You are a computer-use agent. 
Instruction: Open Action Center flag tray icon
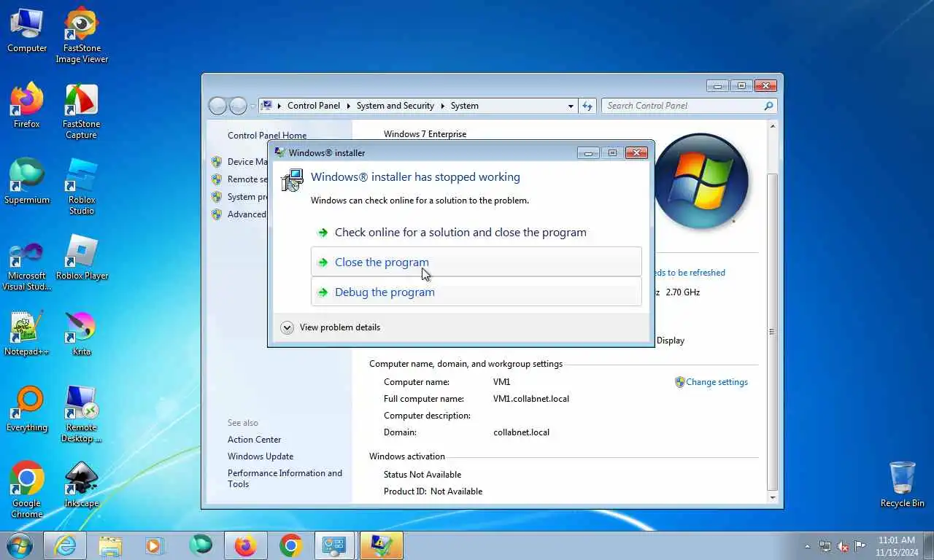tap(860, 546)
